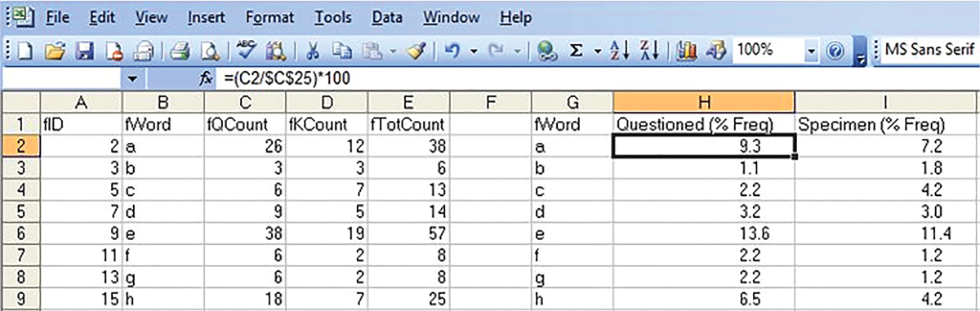Sort descending with the Z-A icon
Viewport: 980px width, 311px height.
650,51
